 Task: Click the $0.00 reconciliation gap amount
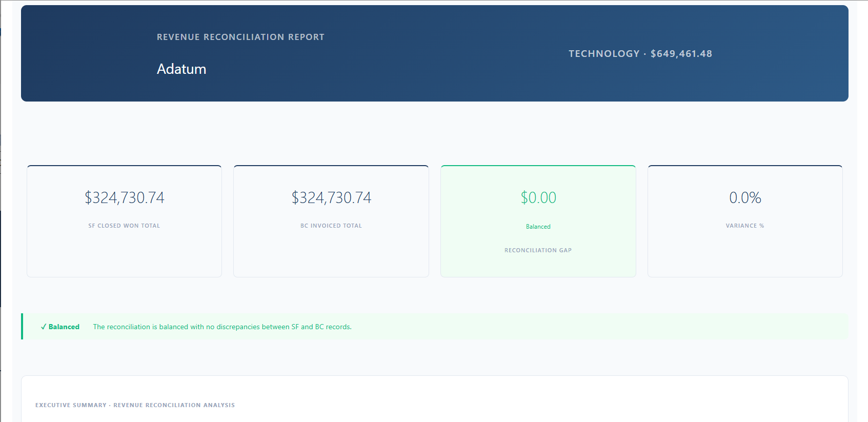pos(538,197)
